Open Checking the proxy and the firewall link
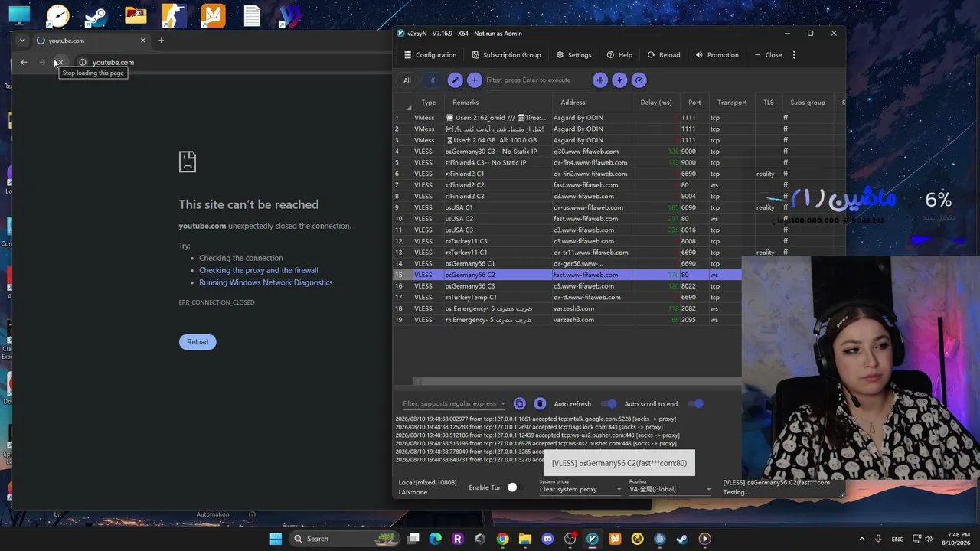The height and width of the screenshot is (551, 980). (259, 270)
